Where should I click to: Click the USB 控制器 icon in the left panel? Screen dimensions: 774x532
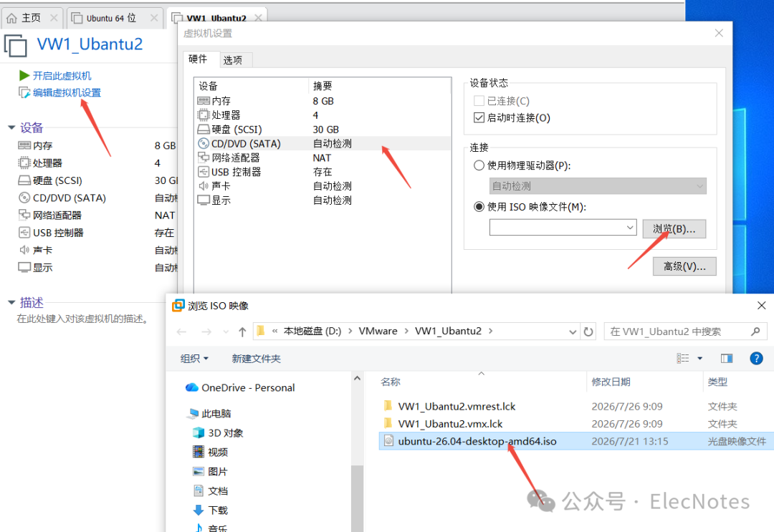(x=24, y=232)
